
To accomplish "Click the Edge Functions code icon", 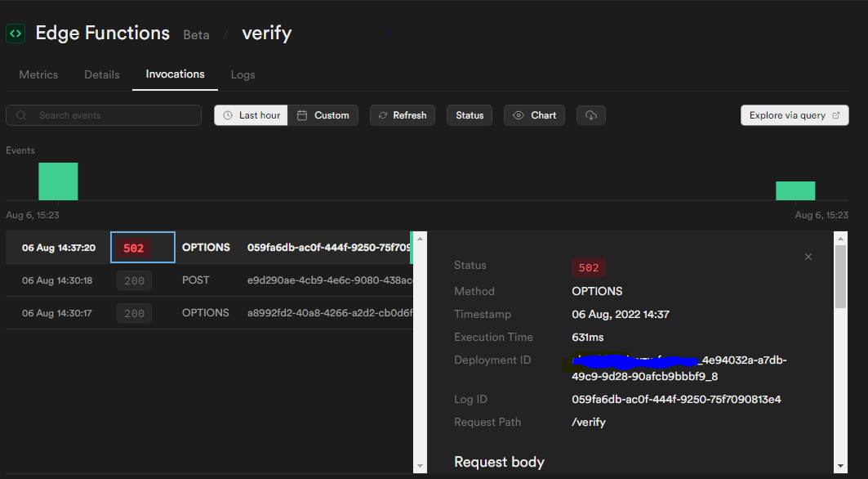I will 16,34.
